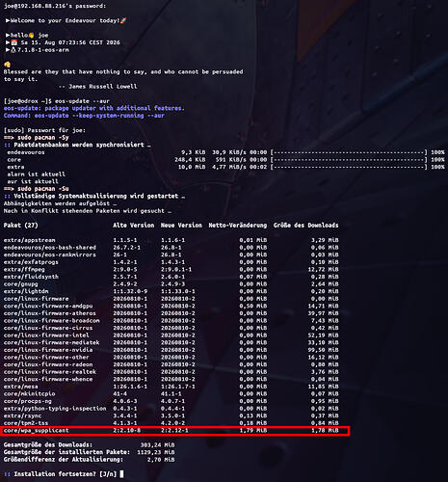Click the 'Alte Version' column header

[x=134, y=226]
